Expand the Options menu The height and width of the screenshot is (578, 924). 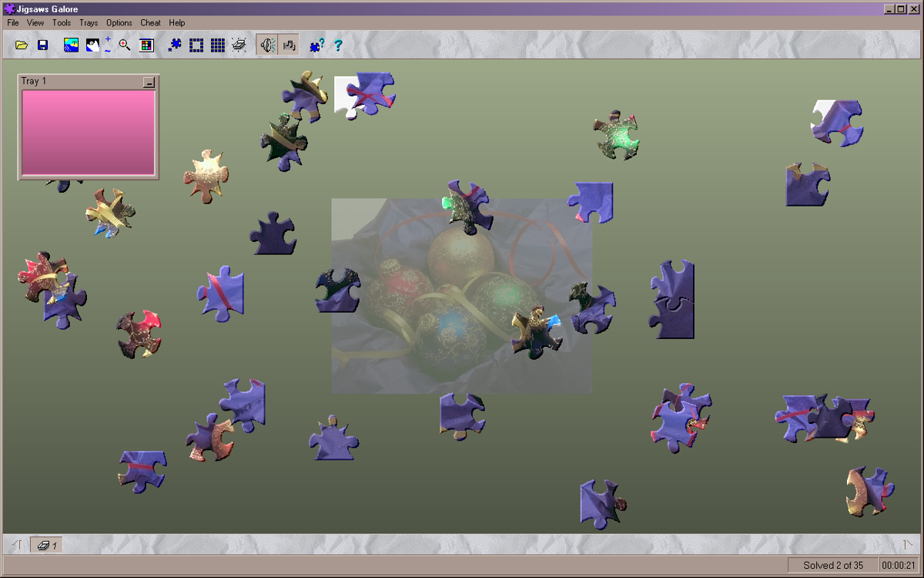click(119, 22)
